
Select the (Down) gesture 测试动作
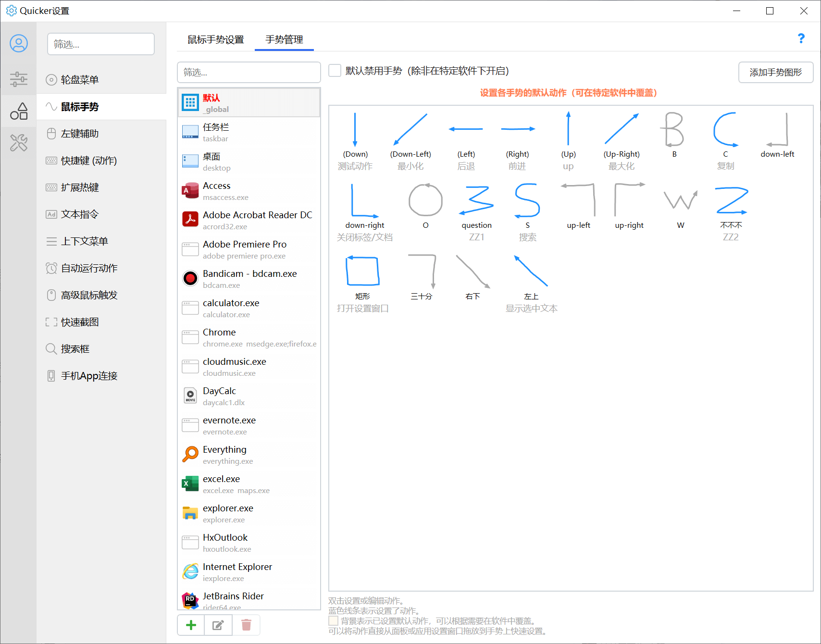coord(355,141)
